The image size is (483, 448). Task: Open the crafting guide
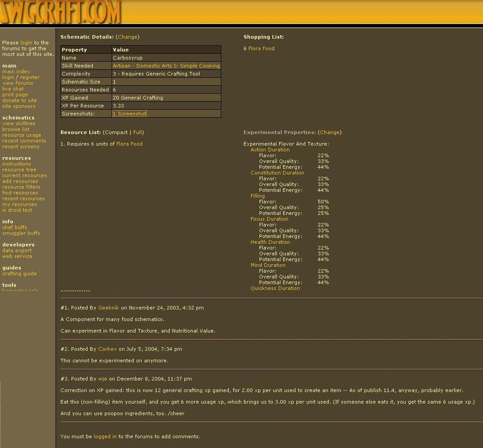tap(19, 274)
